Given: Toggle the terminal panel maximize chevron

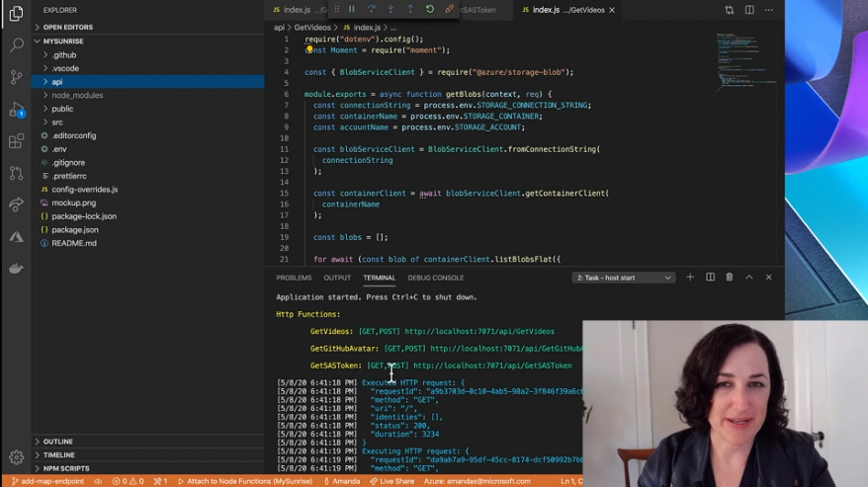Looking at the screenshot, I should [x=749, y=278].
